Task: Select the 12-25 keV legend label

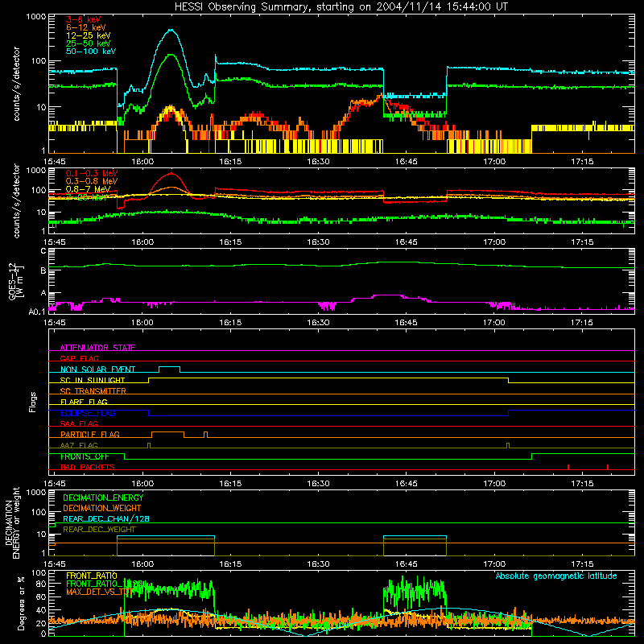Action: [88, 35]
